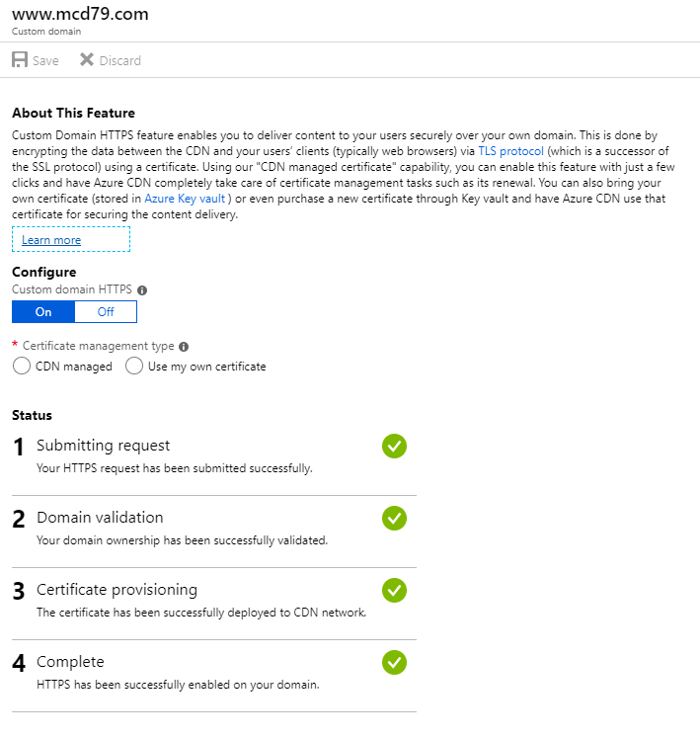Click the Submitting request status heading
The width and height of the screenshot is (700, 739).
103,446
